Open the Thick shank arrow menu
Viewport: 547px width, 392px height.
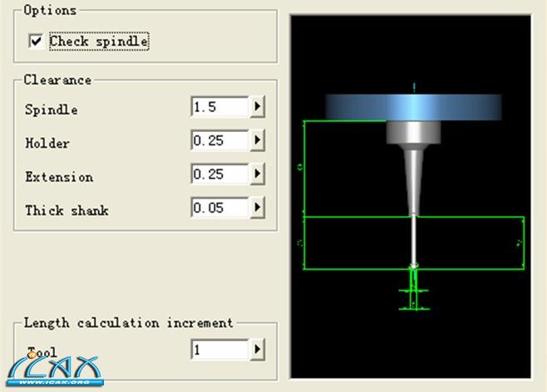[258, 208]
